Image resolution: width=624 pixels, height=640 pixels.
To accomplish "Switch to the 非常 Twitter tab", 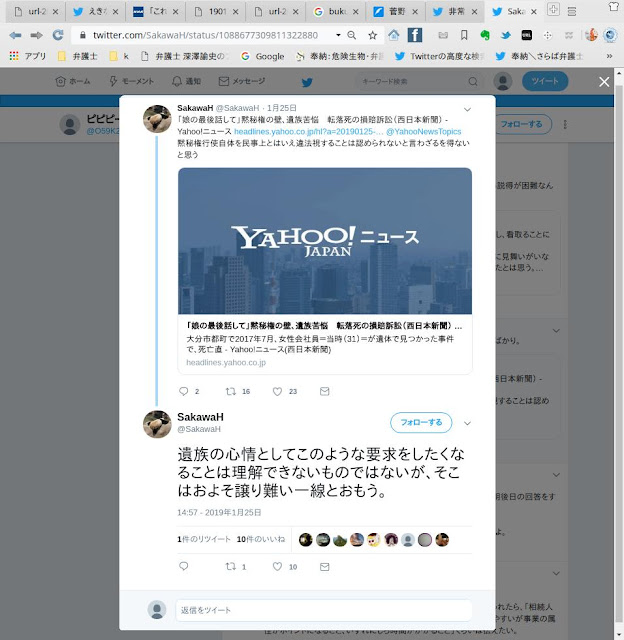I will [455, 11].
